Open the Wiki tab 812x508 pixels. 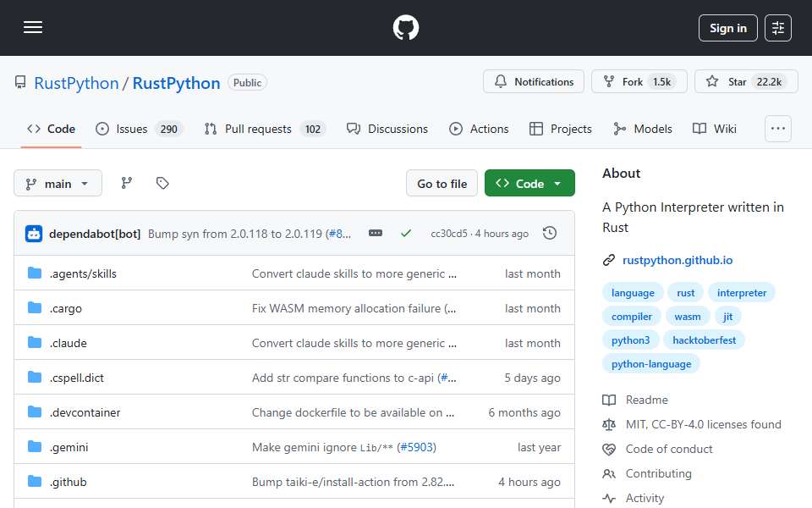pyautogui.click(x=714, y=129)
